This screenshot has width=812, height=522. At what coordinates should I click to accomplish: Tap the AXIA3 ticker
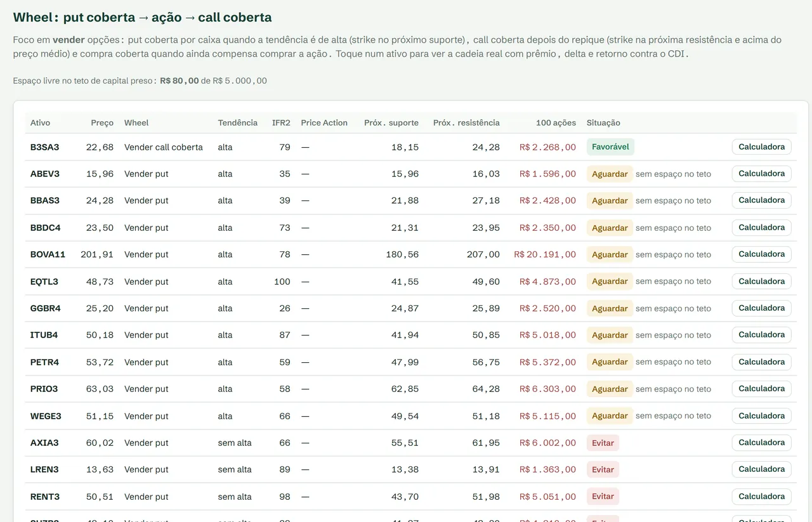tap(44, 443)
